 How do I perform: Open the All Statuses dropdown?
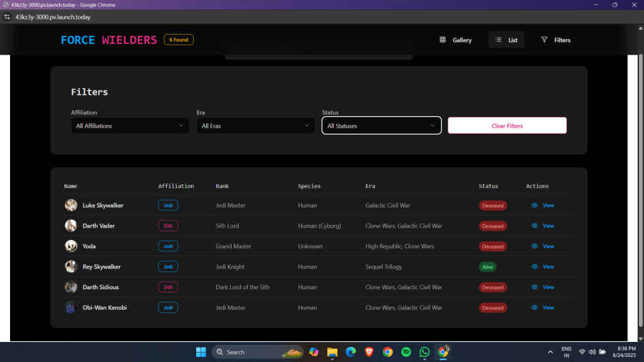381,126
